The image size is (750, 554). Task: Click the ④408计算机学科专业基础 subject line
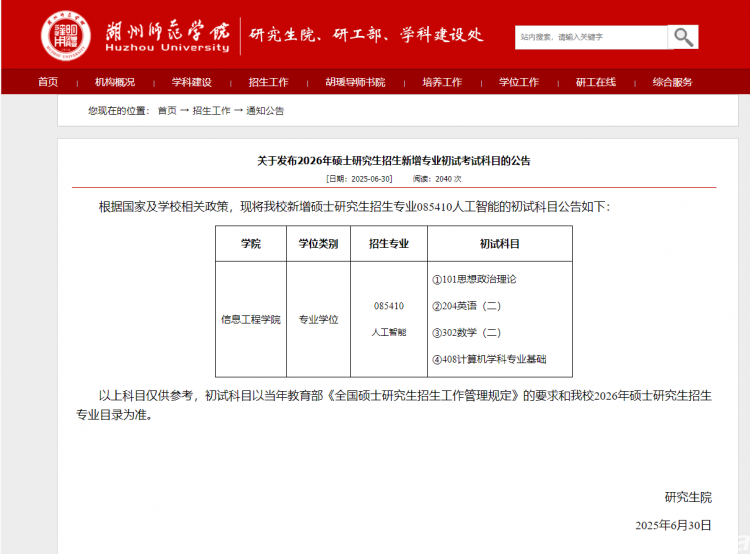click(489, 359)
